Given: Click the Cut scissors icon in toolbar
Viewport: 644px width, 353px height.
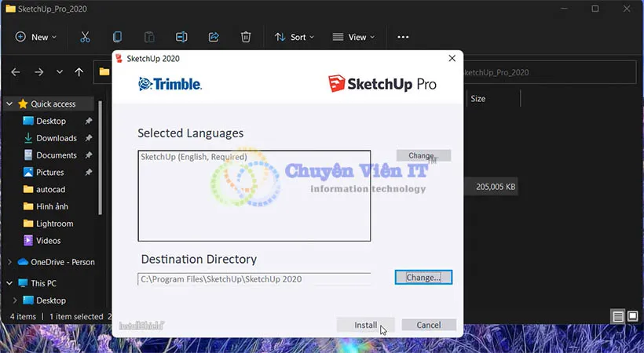Looking at the screenshot, I should click(85, 37).
